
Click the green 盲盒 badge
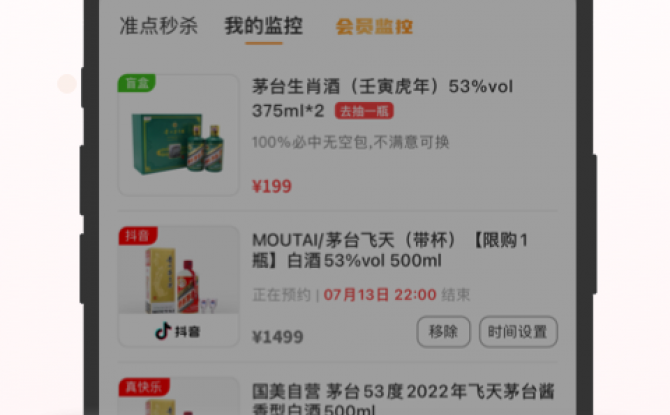[x=137, y=82]
